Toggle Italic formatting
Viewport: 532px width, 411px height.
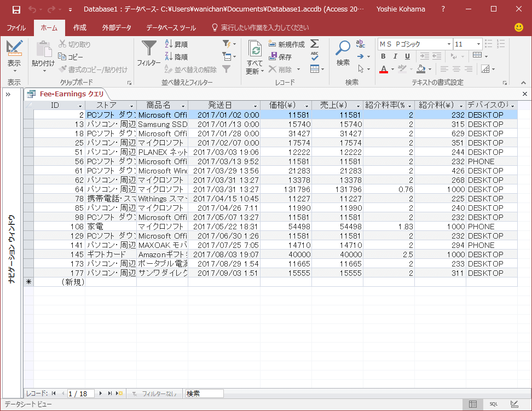pyautogui.click(x=395, y=56)
